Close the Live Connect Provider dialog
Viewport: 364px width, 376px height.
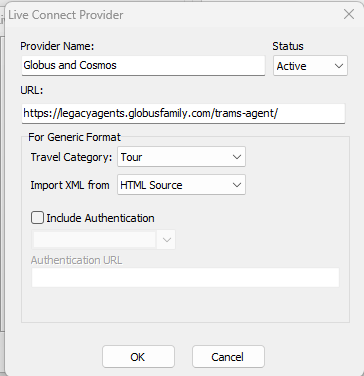tap(349, 14)
